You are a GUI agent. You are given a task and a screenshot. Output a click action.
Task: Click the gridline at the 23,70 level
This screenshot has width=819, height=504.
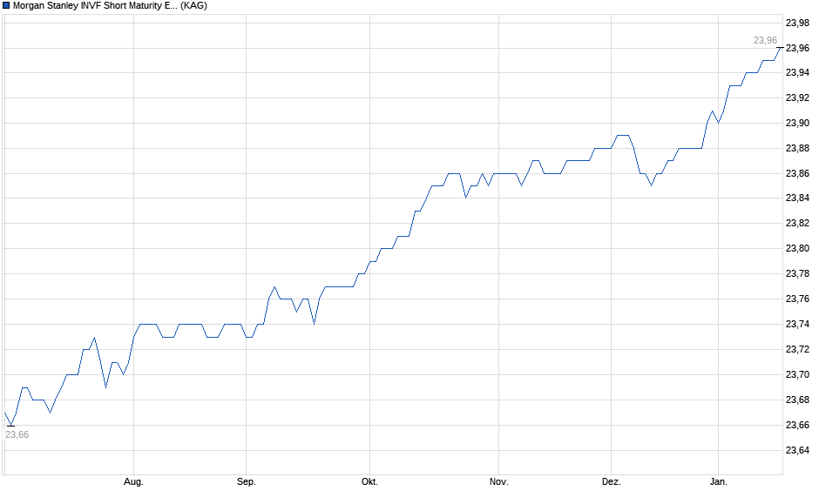pos(392,374)
